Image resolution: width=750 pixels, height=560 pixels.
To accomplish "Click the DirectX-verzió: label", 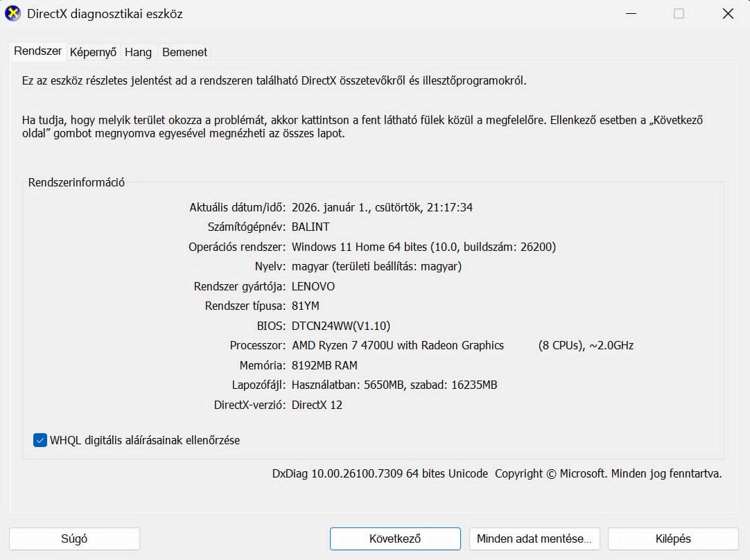I will [250, 405].
